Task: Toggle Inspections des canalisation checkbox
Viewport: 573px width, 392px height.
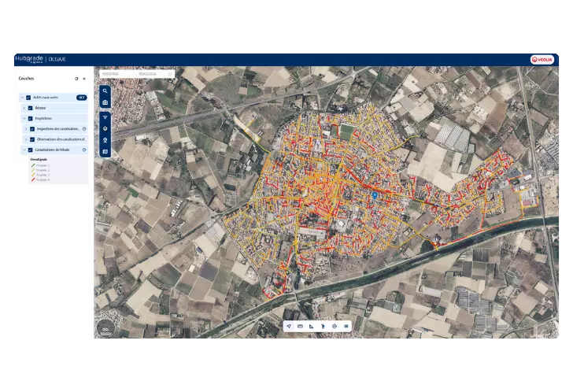Action: [32, 129]
